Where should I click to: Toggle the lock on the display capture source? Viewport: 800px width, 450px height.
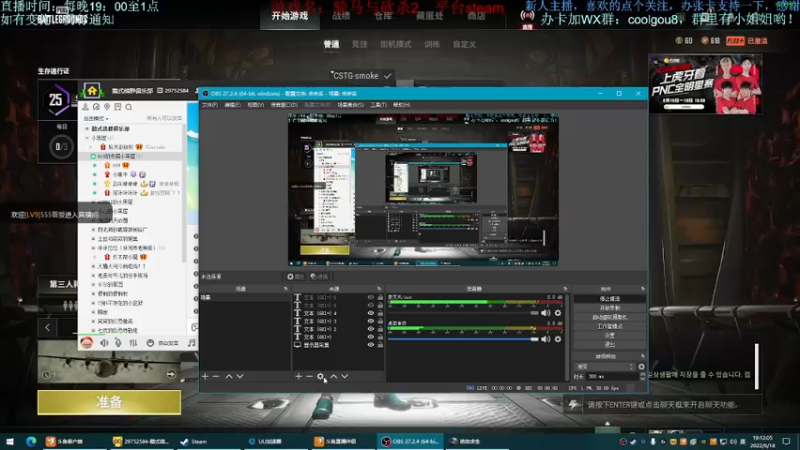tap(380, 345)
